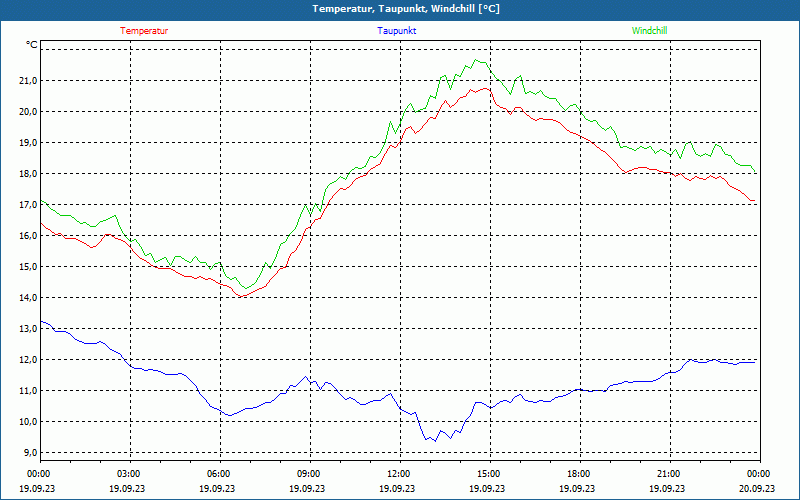Screen dimensions: 800x500
Task: Click the 13,0 y-axis value
Action: 29,329
